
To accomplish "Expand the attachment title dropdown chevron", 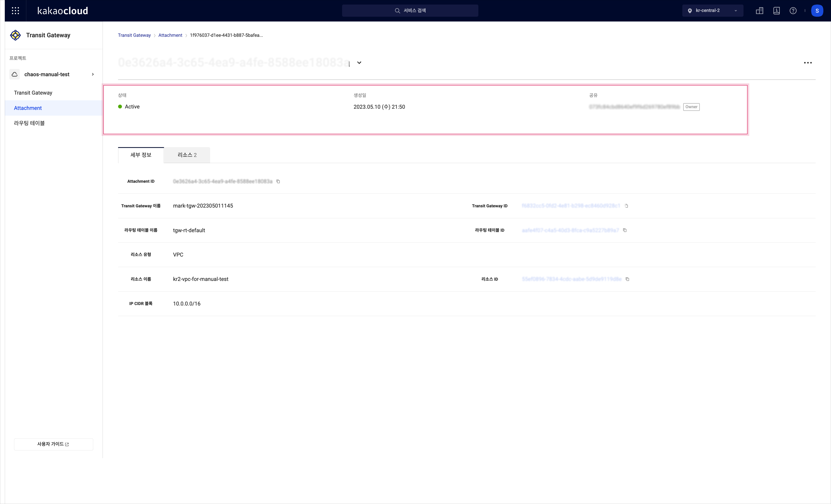I will [359, 63].
